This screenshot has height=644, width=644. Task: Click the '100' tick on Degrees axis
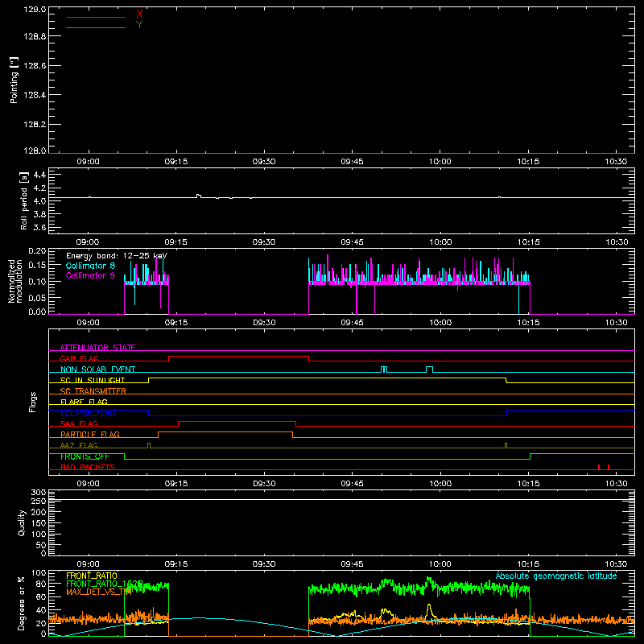point(38,573)
